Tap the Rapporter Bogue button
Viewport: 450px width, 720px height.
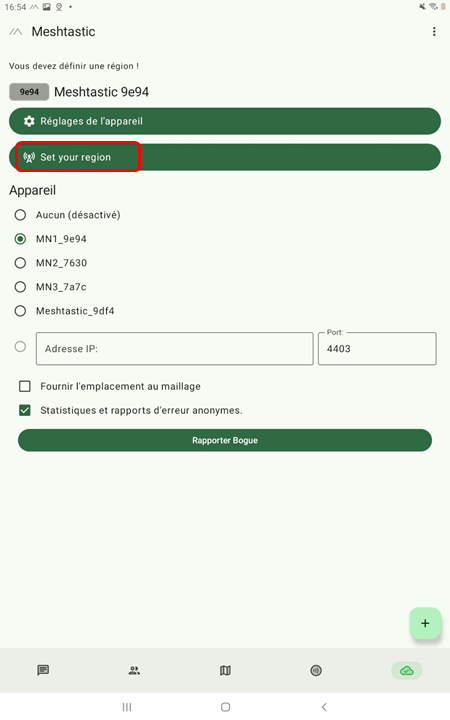coord(225,440)
